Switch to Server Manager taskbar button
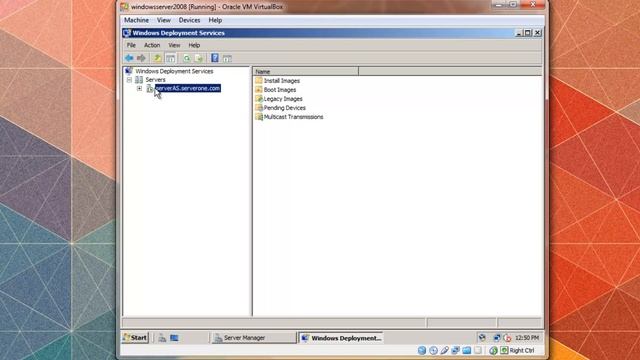Viewport: 640px width, 360px height. (x=254, y=338)
